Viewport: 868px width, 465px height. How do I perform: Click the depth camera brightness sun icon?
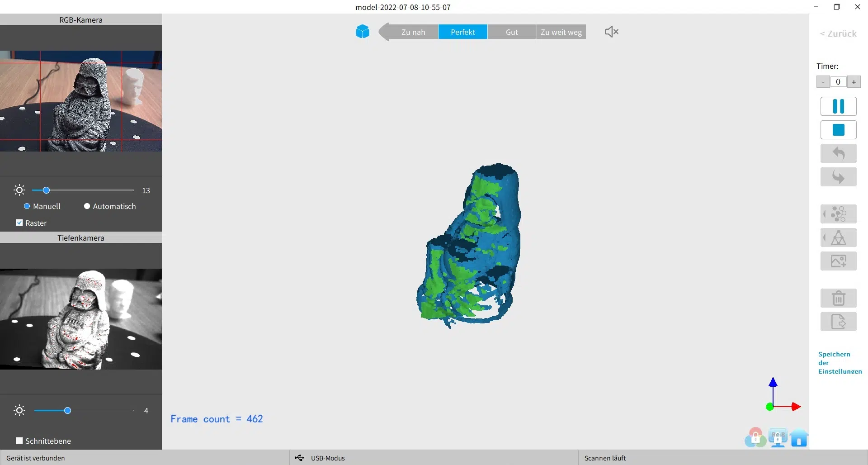point(19,410)
